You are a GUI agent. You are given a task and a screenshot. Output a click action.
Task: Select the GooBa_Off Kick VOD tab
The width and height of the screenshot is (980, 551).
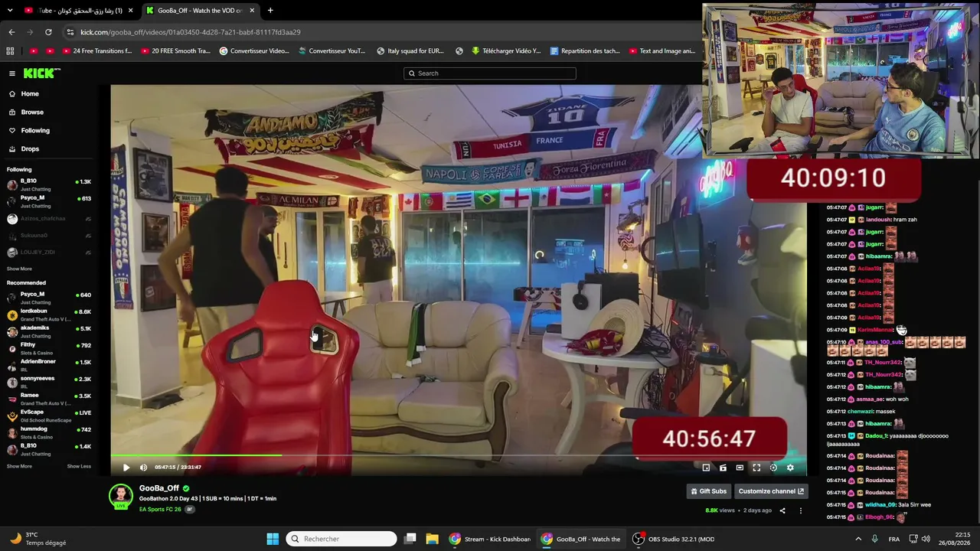(x=201, y=11)
